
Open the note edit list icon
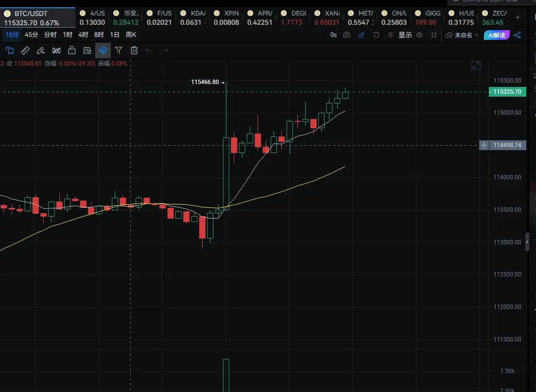[87, 51]
